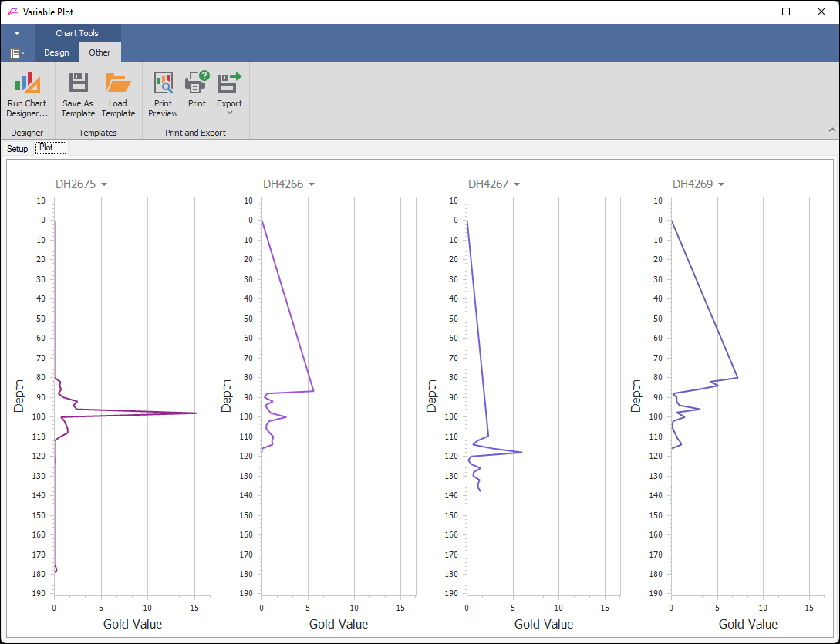Open the DH4266 drillhole dropdown
This screenshot has width=840, height=644.
click(311, 184)
